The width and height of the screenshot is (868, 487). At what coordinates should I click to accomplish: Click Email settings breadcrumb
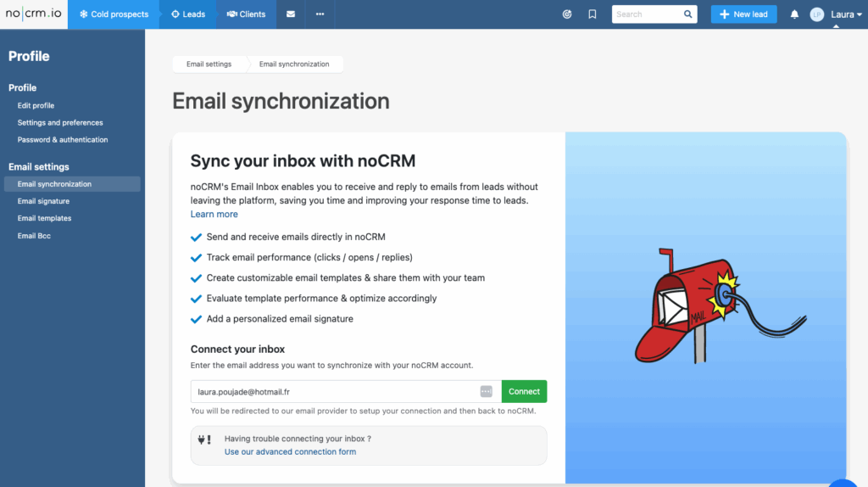click(209, 64)
